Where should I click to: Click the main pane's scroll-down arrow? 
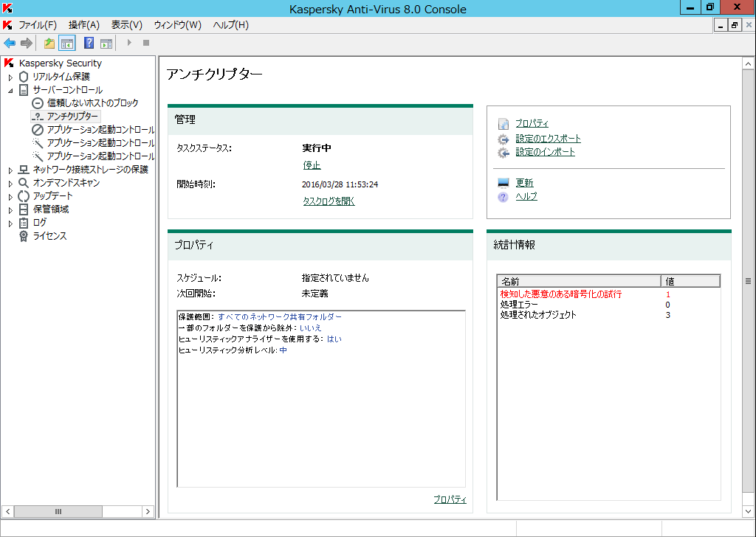coord(749,511)
